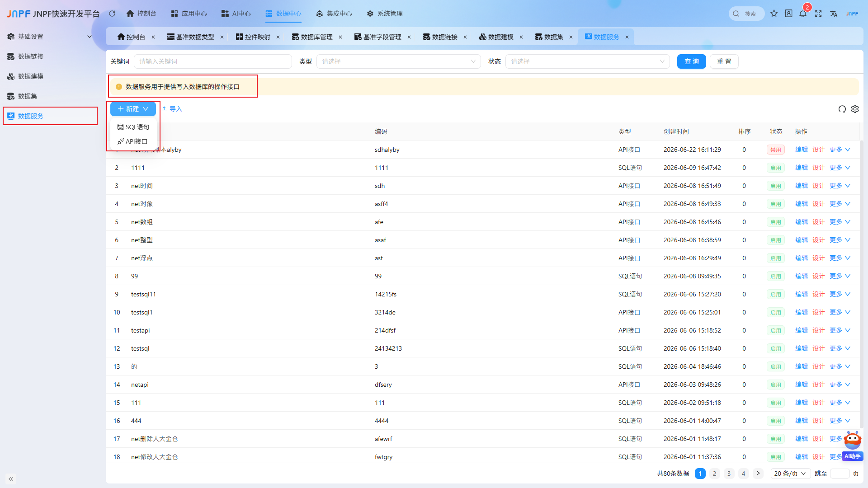Image resolution: width=868 pixels, height=488 pixels.
Task: Open the language translation icon
Action: pyautogui.click(x=834, y=14)
